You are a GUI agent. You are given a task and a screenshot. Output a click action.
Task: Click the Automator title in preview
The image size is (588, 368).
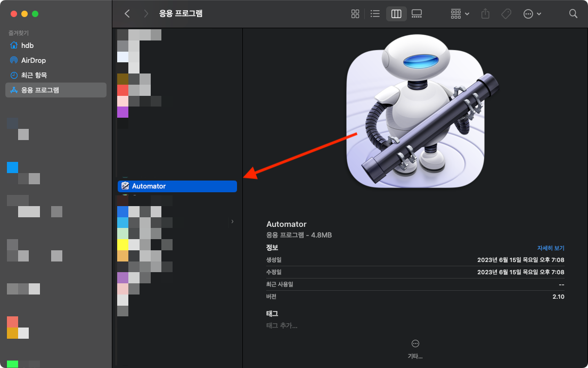[286, 224]
